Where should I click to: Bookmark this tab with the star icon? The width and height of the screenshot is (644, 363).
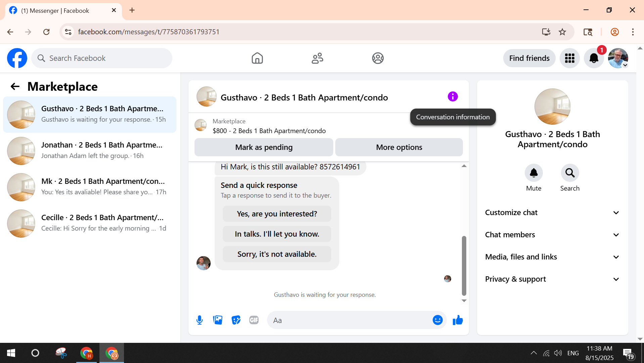pos(562,32)
